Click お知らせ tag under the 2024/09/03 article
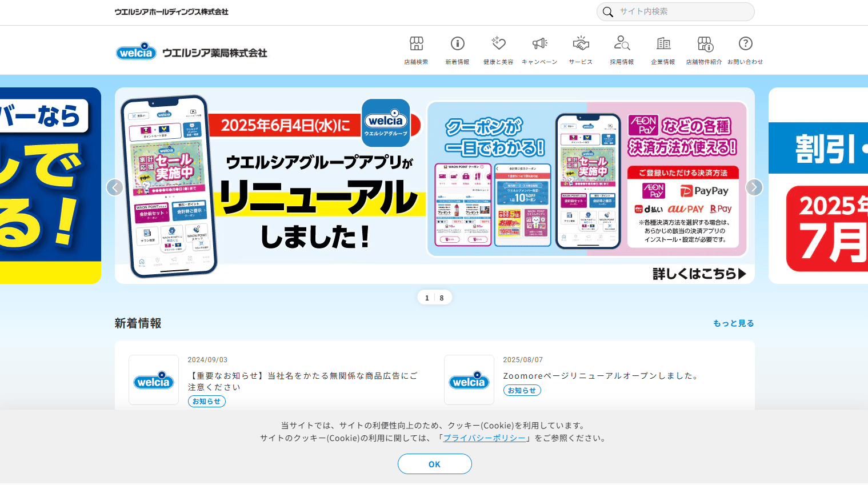Viewport: 868px width, 485px height. pyautogui.click(x=207, y=402)
